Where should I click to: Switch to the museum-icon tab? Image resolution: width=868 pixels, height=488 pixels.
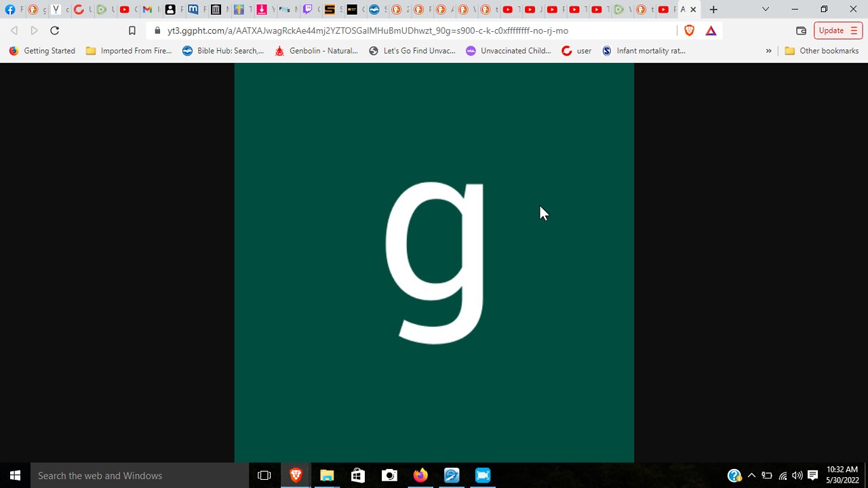(x=218, y=9)
